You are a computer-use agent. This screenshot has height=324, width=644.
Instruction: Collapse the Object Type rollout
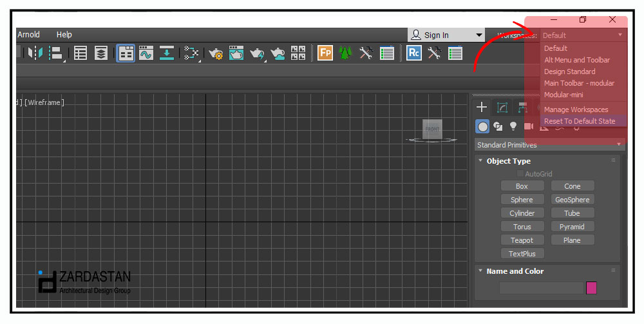coord(480,160)
